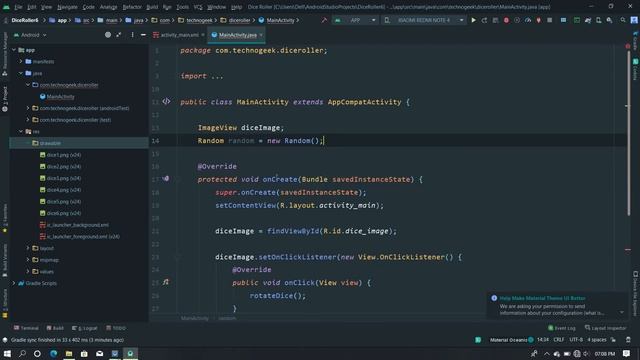This screenshot has height=360, width=640.
Task: Run the app with green play button
Action: [x=473, y=20]
